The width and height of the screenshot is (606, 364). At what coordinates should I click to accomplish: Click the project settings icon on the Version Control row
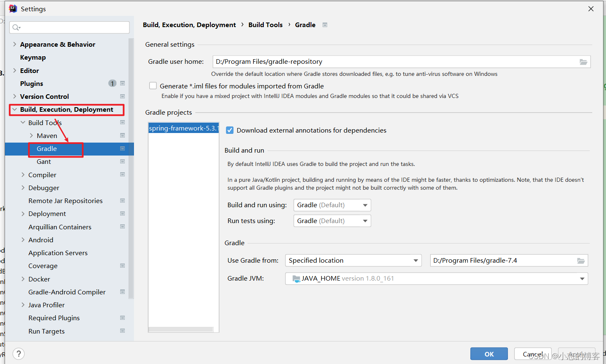tap(123, 96)
